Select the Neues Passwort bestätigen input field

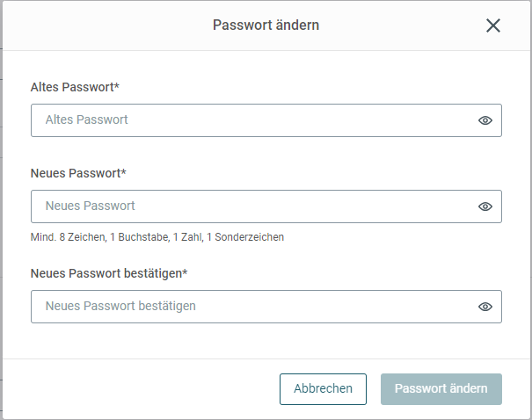(266, 307)
